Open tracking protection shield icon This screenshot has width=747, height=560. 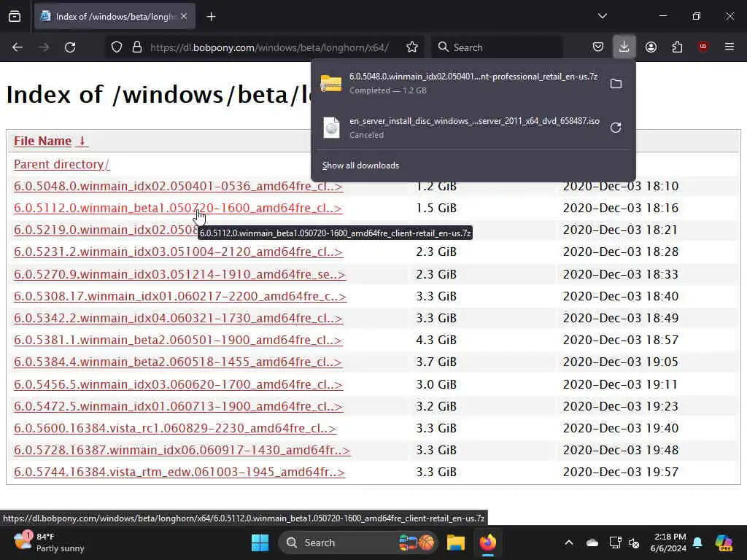click(117, 47)
